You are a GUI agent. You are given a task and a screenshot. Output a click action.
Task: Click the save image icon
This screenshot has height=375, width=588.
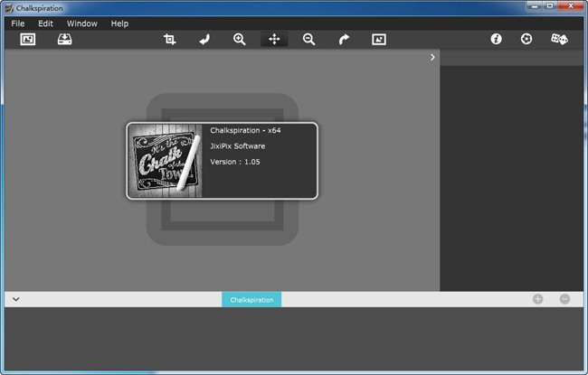pos(65,40)
